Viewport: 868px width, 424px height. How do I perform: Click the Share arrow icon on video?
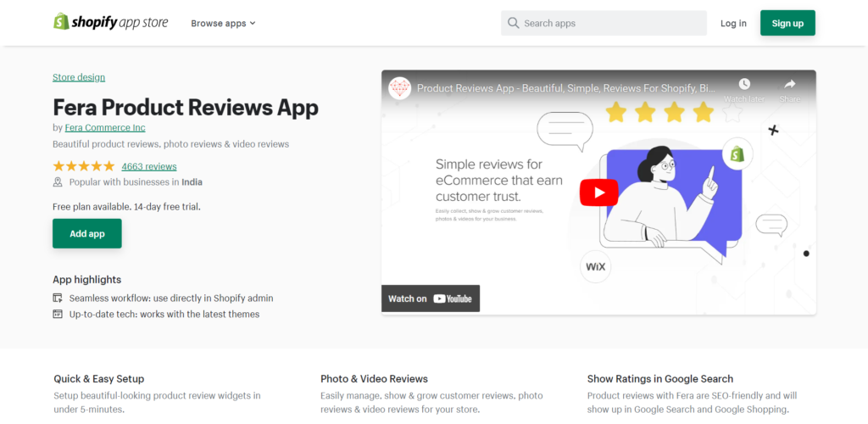(x=790, y=84)
